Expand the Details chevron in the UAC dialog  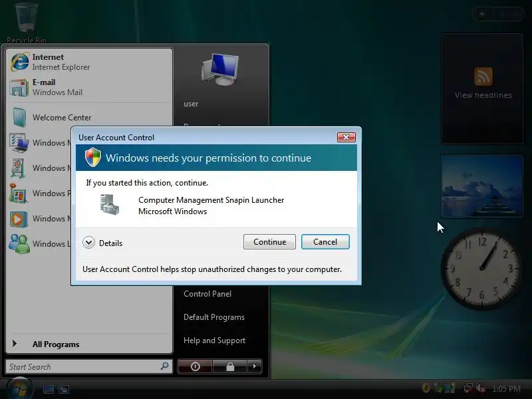(89, 243)
